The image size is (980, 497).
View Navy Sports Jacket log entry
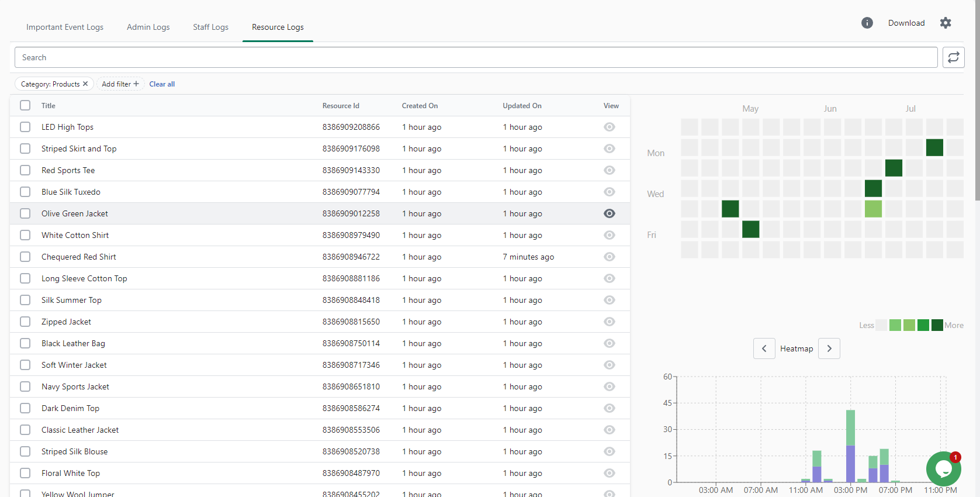pyautogui.click(x=609, y=386)
